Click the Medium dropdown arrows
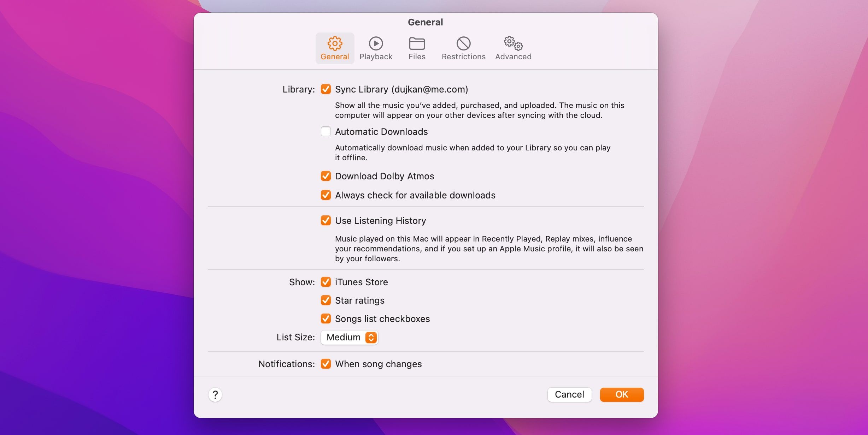 click(370, 337)
